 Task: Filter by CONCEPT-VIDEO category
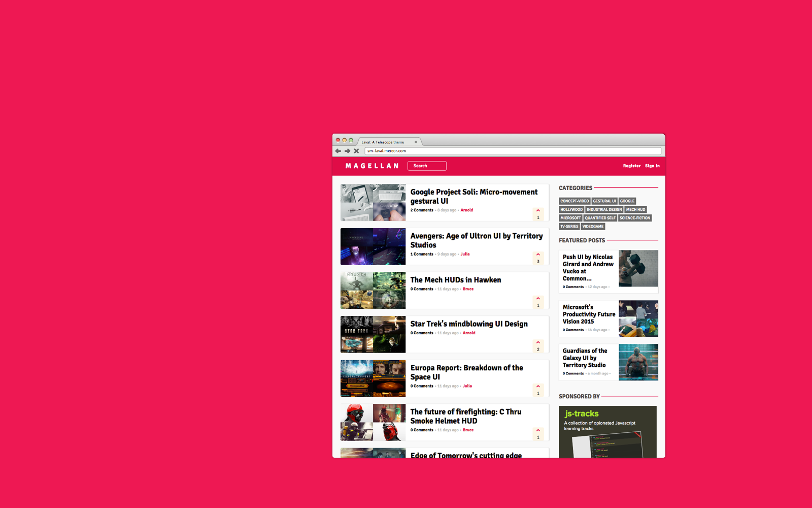pyautogui.click(x=574, y=201)
